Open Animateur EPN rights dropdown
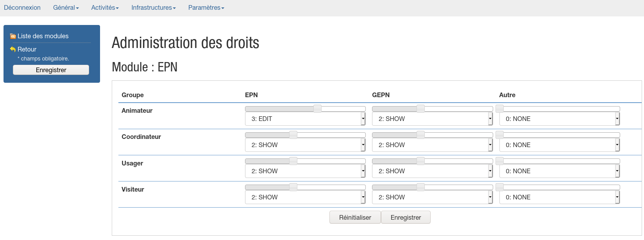The height and width of the screenshot is (240, 644). point(305,119)
